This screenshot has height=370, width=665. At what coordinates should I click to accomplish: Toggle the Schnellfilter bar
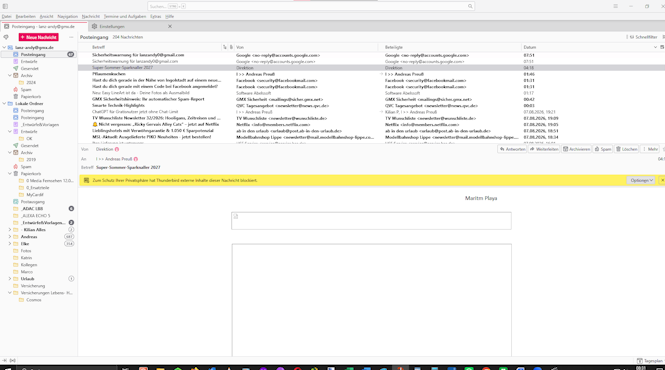tap(642, 37)
